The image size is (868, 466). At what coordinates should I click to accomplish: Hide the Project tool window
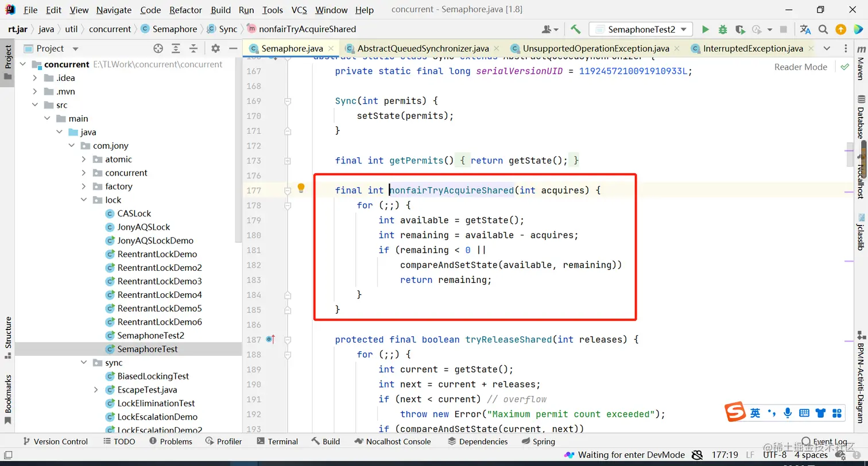(232, 49)
